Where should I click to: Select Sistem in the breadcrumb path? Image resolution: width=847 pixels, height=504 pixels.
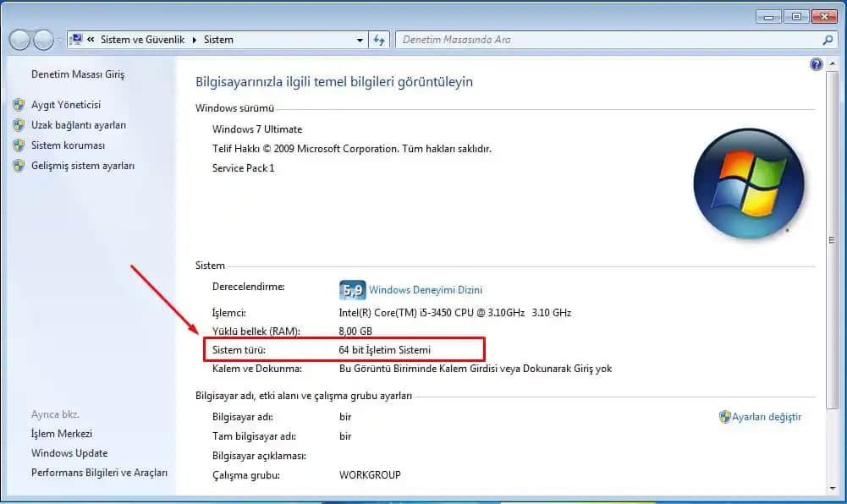pos(217,39)
